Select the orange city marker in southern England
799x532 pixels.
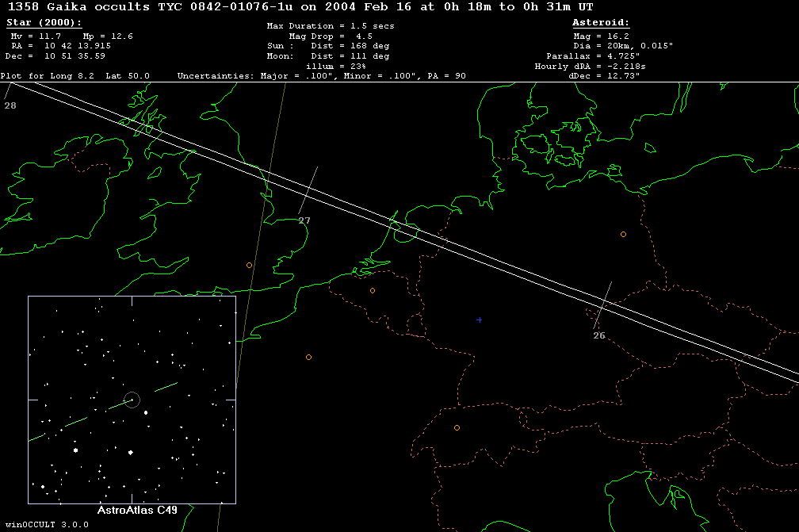point(249,265)
